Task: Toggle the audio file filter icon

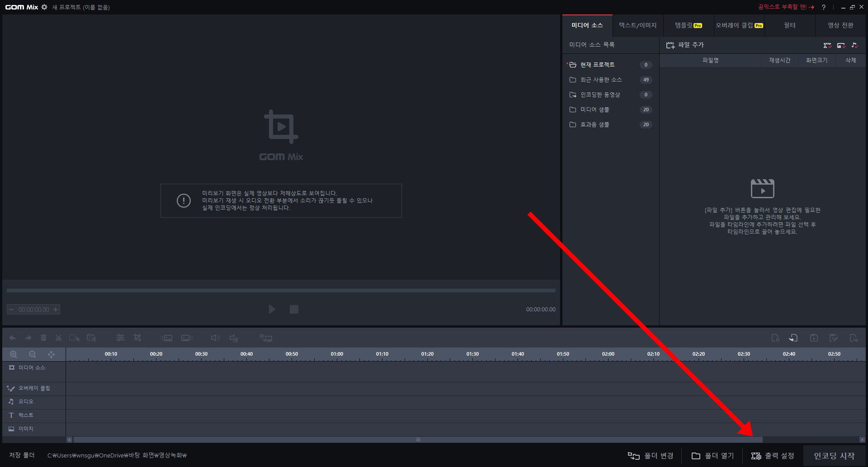Action: (854, 45)
